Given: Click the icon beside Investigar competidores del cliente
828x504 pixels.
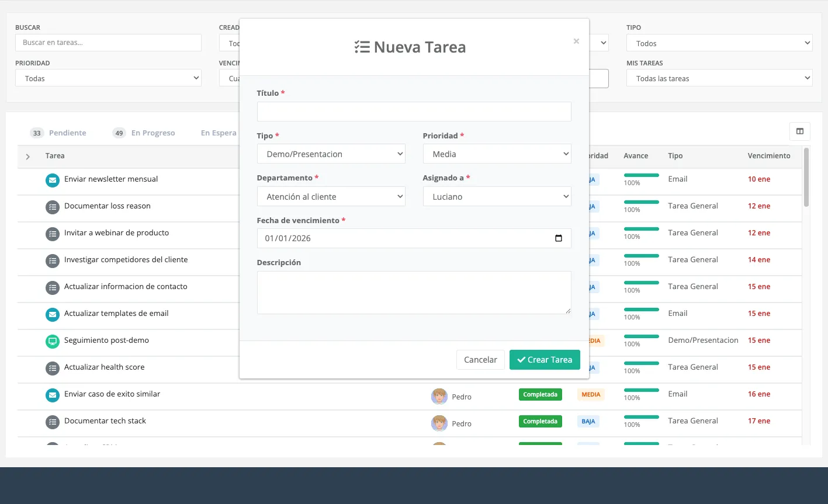Looking at the screenshot, I should tap(53, 261).
